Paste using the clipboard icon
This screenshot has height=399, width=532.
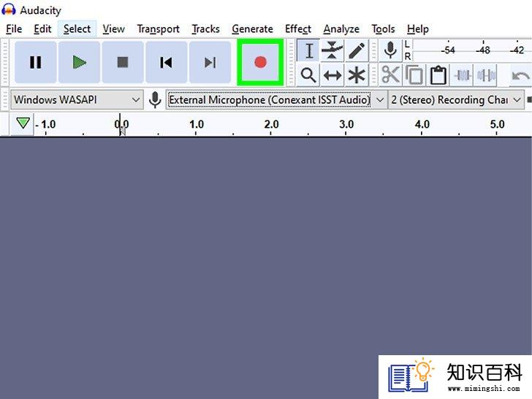click(438, 75)
